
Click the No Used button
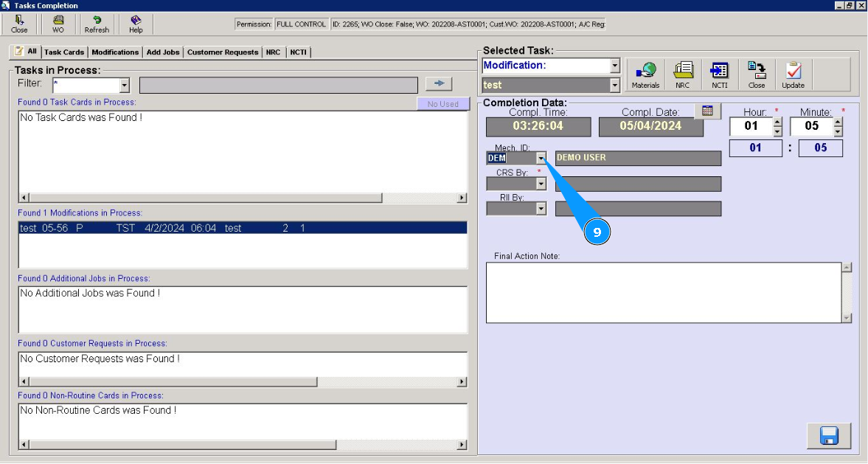443,103
